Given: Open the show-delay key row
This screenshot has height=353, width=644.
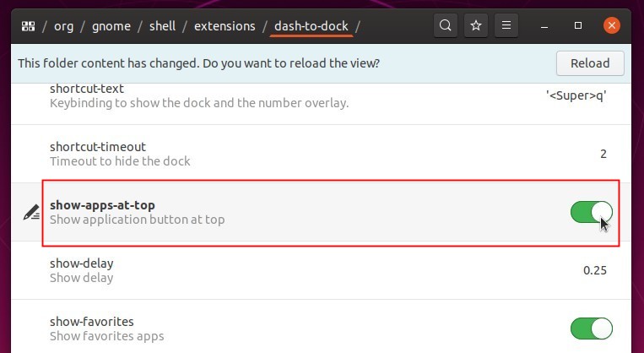Looking at the screenshot, I should 322,270.
